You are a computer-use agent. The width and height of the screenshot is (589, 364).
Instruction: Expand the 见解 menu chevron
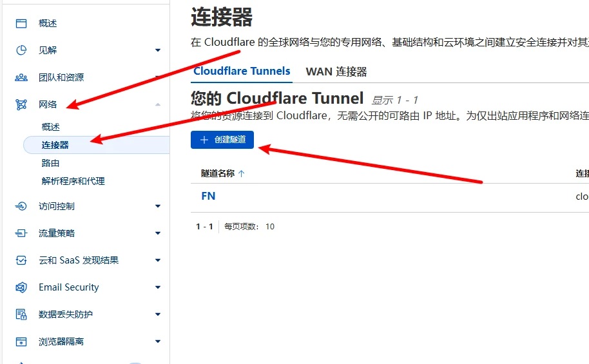coord(158,50)
